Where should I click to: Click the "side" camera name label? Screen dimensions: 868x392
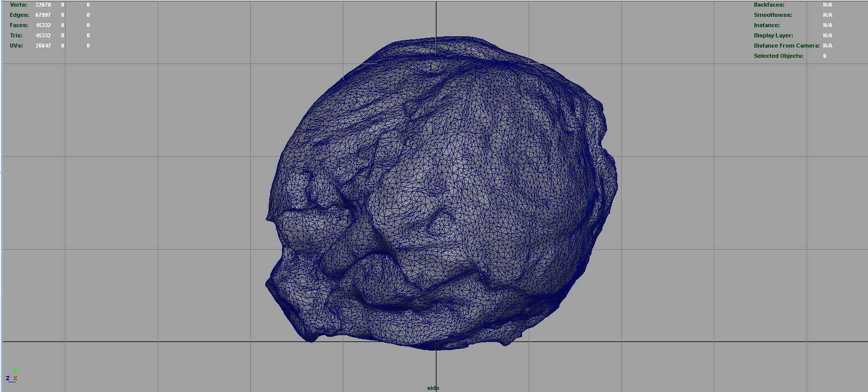[433, 388]
